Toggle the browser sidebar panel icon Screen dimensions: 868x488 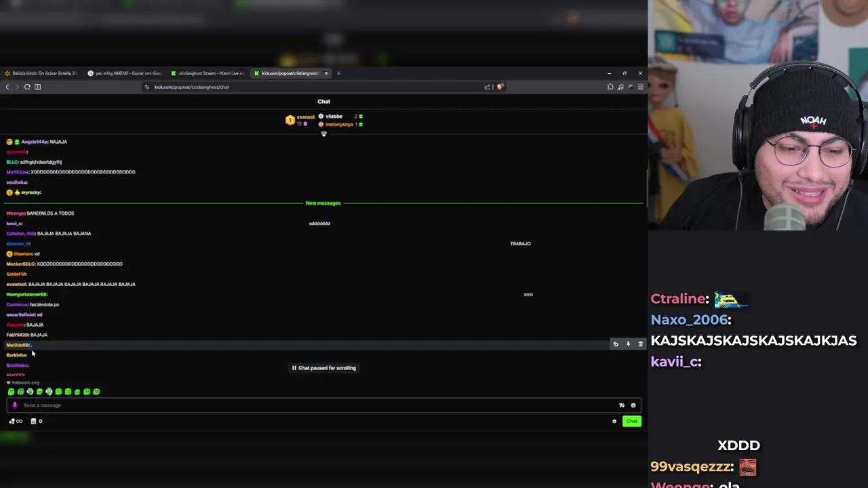tap(37, 87)
